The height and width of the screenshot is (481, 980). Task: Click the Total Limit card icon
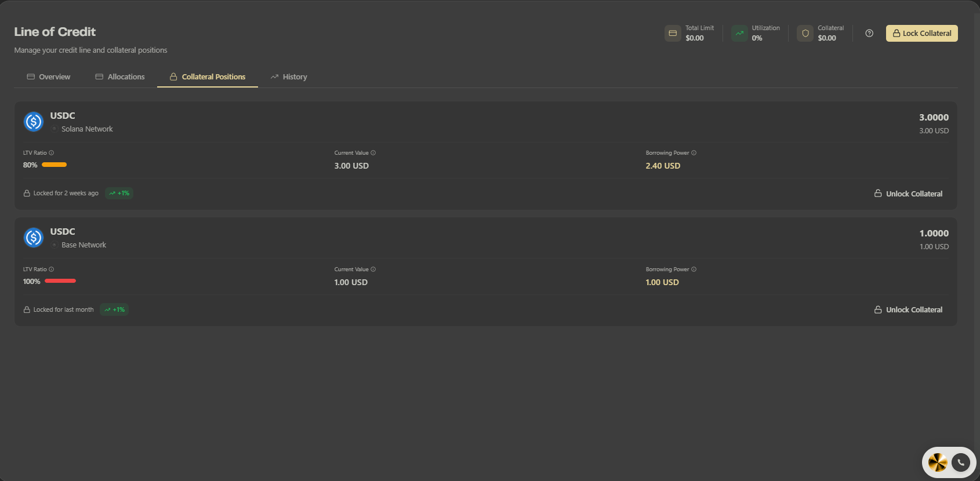(x=673, y=33)
